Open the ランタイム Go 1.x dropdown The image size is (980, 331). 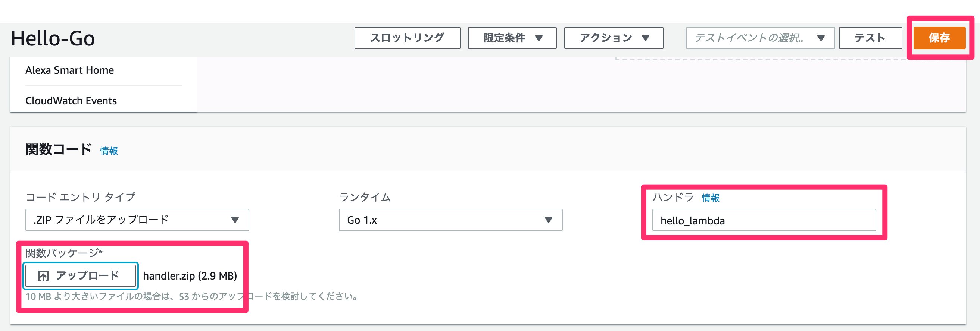pos(450,220)
